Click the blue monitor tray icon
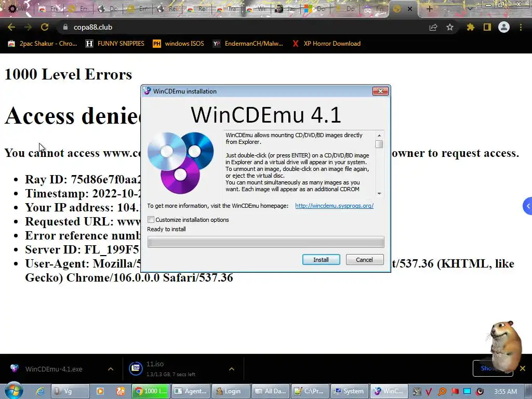532x399 pixels. click(x=467, y=392)
